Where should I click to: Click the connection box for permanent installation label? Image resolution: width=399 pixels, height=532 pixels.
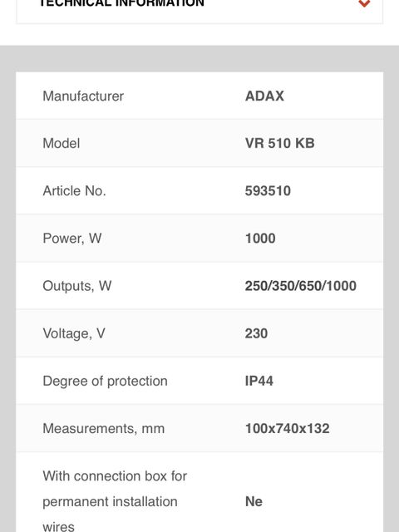coord(115,500)
